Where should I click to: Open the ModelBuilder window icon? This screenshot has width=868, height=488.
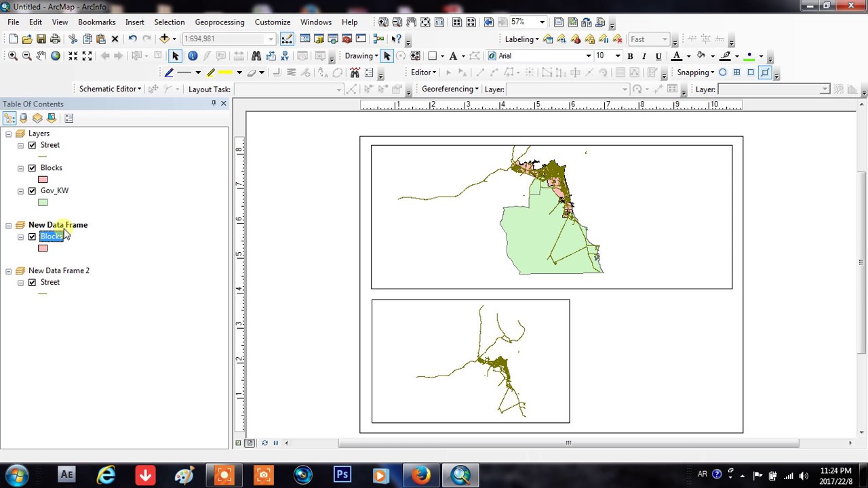coord(378,39)
